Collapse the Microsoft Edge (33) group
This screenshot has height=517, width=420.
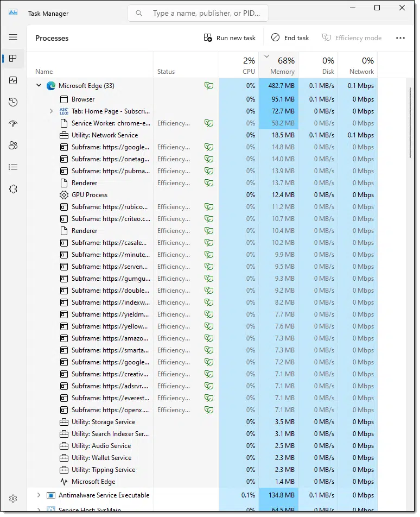[x=39, y=85]
